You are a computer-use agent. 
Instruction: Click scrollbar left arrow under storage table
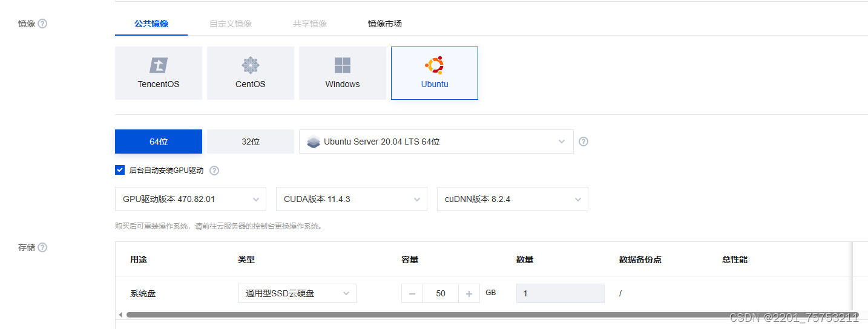(x=120, y=314)
